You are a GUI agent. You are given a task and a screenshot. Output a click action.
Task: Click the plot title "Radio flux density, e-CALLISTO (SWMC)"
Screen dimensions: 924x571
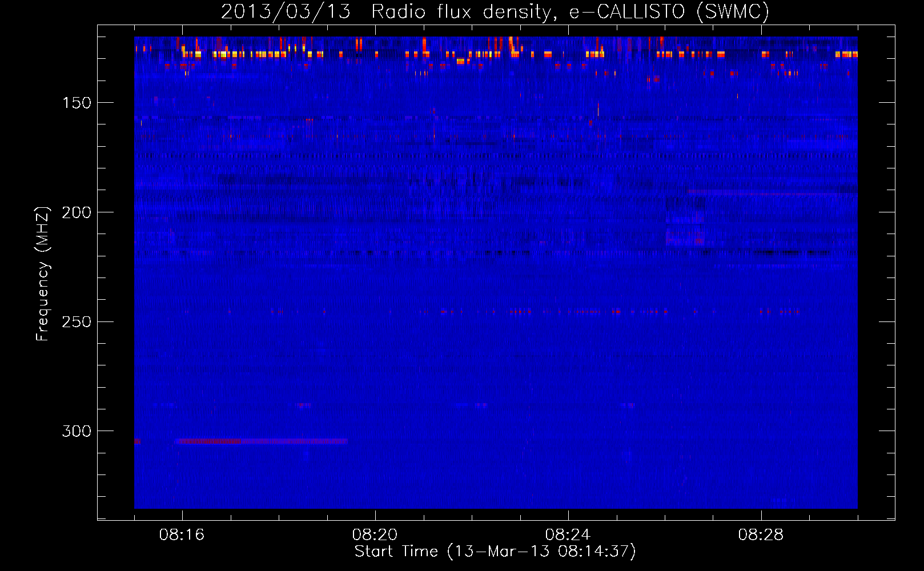pos(570,12)
